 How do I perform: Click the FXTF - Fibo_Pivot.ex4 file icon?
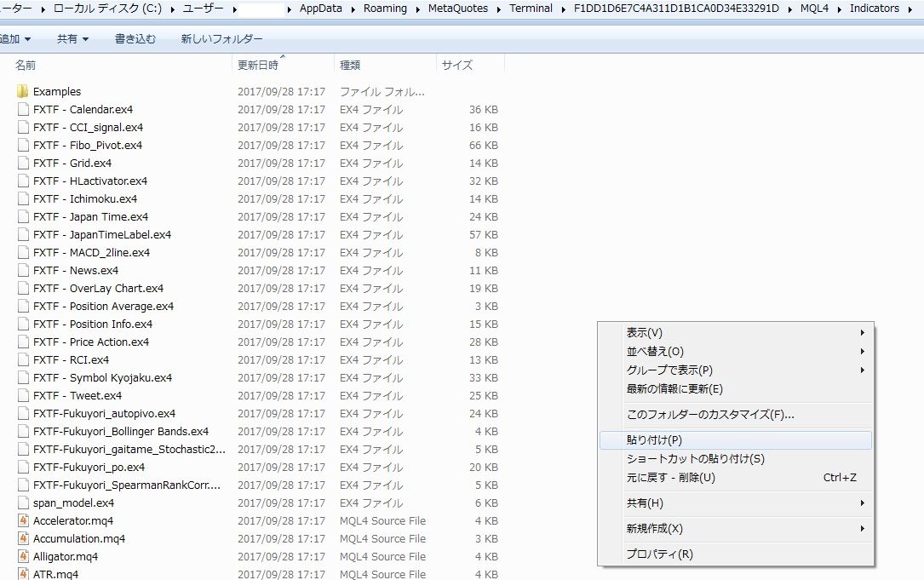tap(23, 145)
